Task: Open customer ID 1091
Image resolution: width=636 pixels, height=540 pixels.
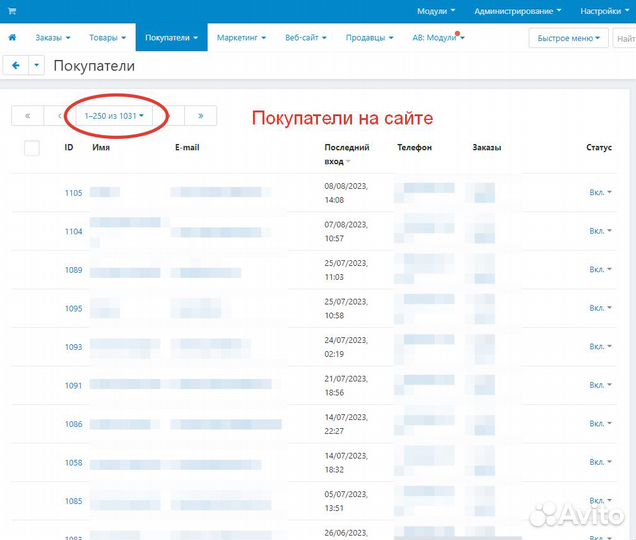Action: click(73, 385)
